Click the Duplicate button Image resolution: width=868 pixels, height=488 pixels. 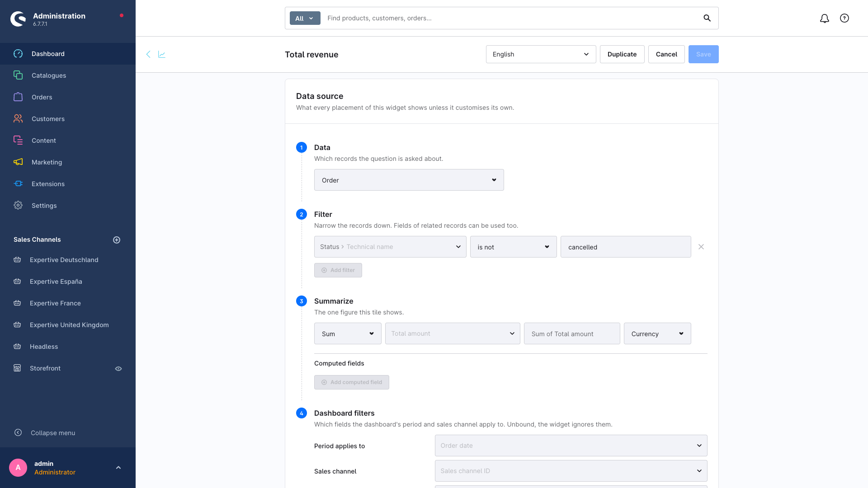pyautogui.click(x=622, y=54)
